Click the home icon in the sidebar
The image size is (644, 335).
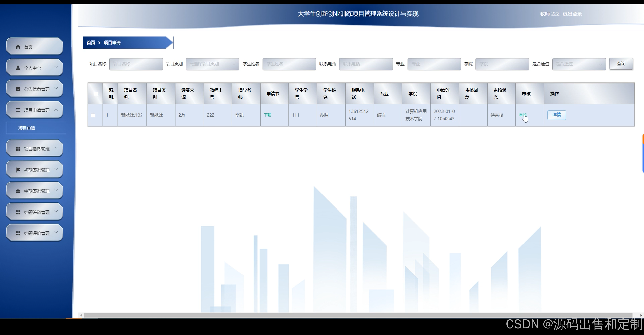[x=18, y=47]
